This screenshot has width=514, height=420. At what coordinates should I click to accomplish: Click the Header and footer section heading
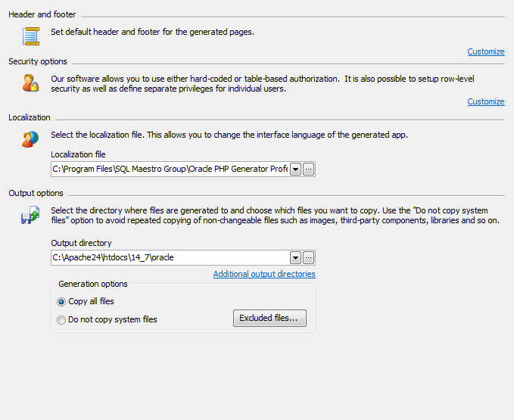(42, 14)
